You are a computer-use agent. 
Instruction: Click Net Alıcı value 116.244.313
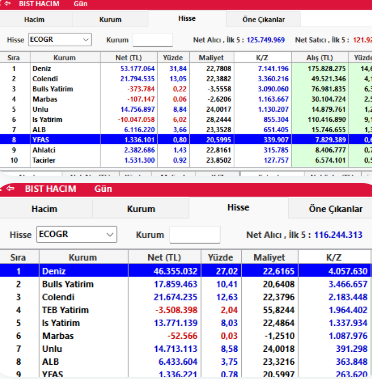point(338,235)
